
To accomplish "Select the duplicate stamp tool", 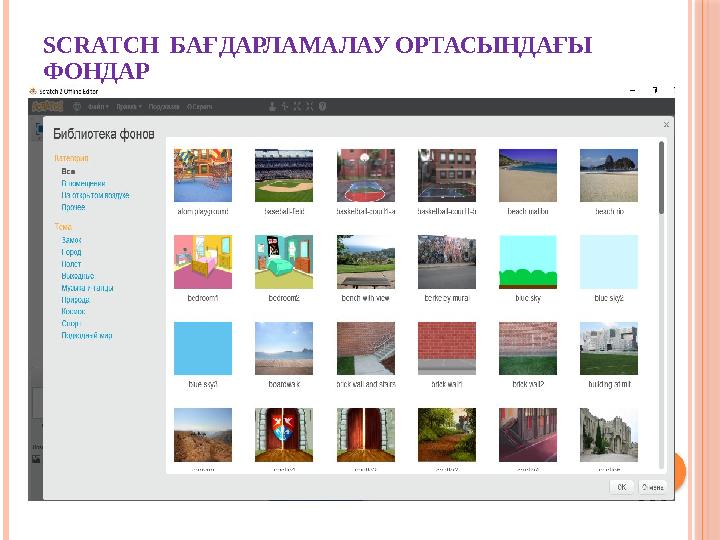I will [272, 107].
